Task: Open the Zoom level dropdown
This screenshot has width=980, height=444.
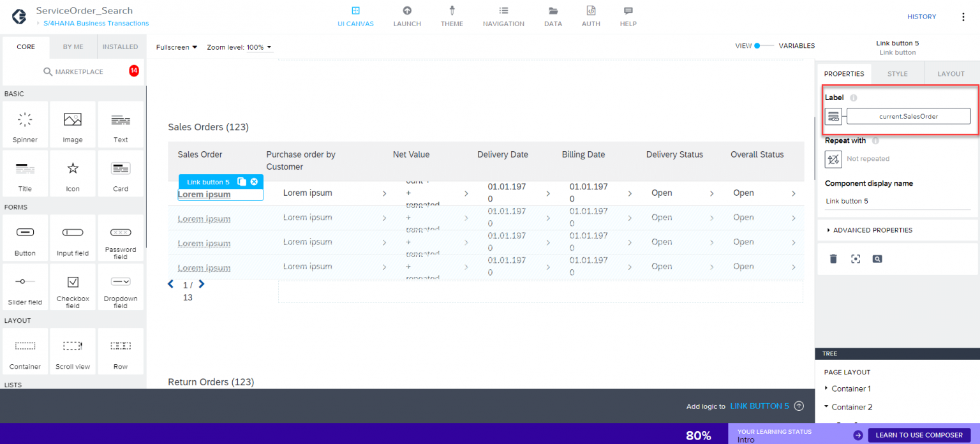Action: [x=239, y=47]
